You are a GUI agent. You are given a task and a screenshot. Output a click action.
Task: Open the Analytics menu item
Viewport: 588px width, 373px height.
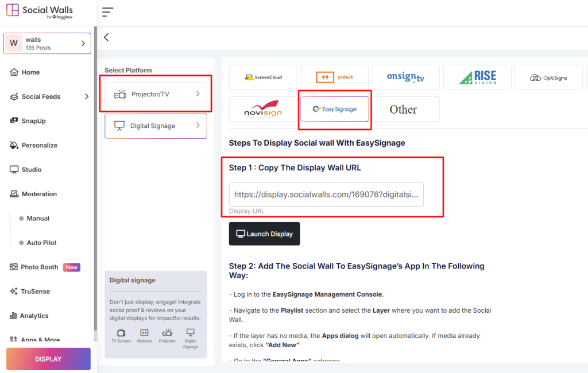pos(34,316)
